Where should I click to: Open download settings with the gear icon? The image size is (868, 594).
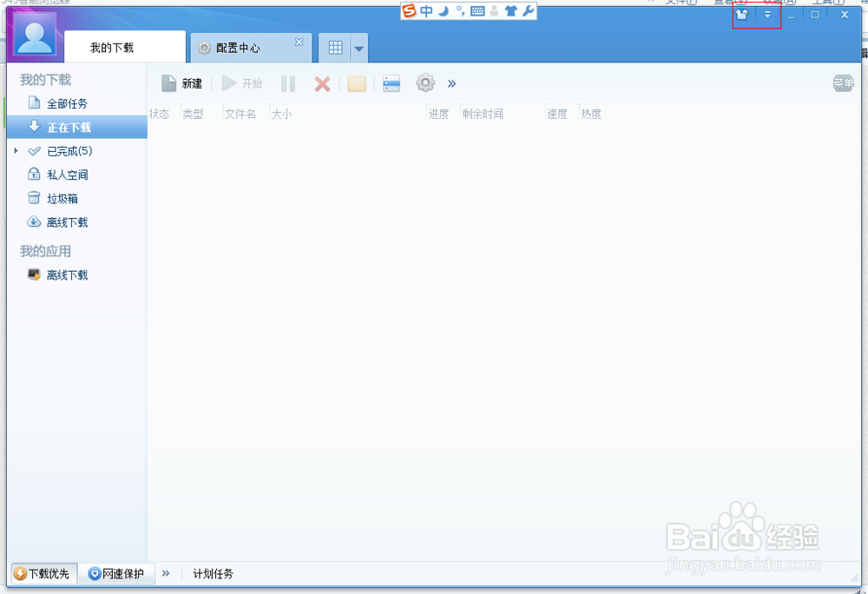425,82
